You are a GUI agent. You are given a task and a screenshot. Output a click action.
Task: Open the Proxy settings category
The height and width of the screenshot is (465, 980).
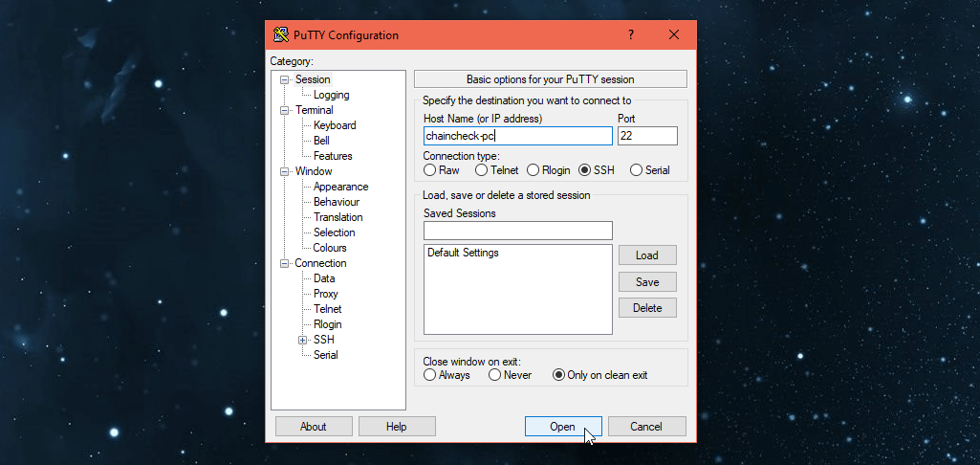[326, 294]
